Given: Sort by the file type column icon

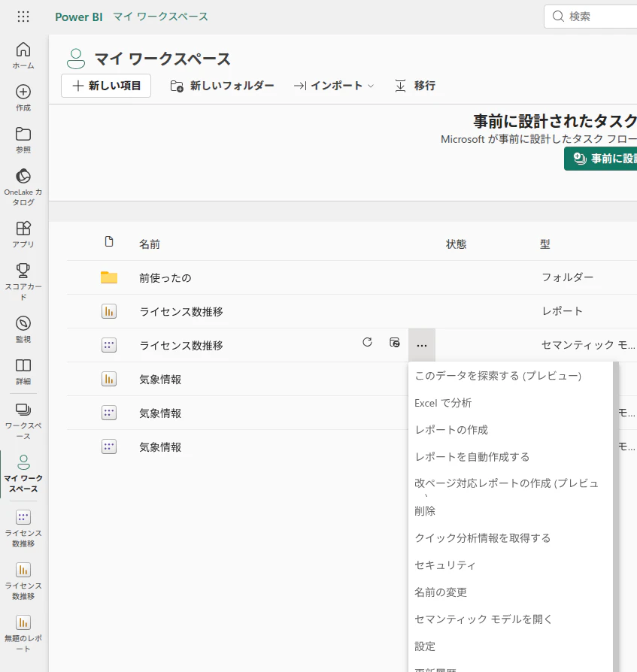Looking at the screenshot, I should click(109, 242).
